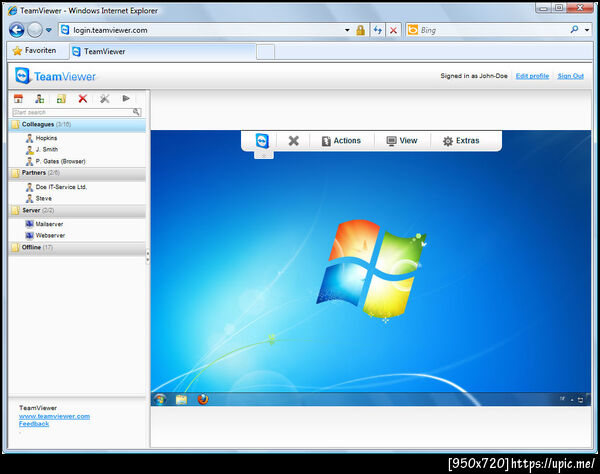Image resolution: width=600 pixels, height=474 pixels.
Task: Open the View menu
Action: click(x=402, y=141)
